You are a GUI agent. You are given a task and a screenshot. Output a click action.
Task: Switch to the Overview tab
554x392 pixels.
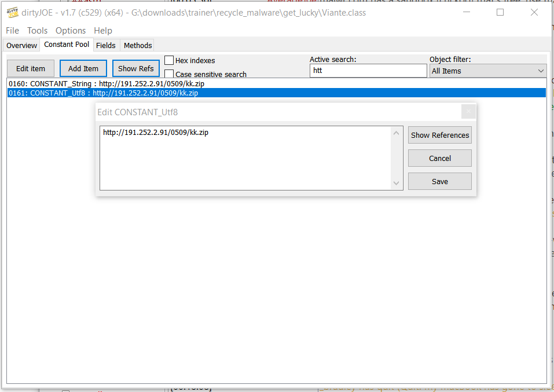coord(21,45)
